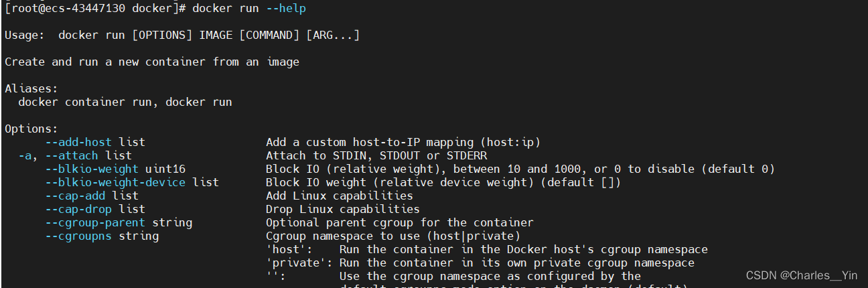This screenshot has width=868, height=288.
Task: Click the Aliases heading
Action: pyautogui.click(x=31, y=88)
